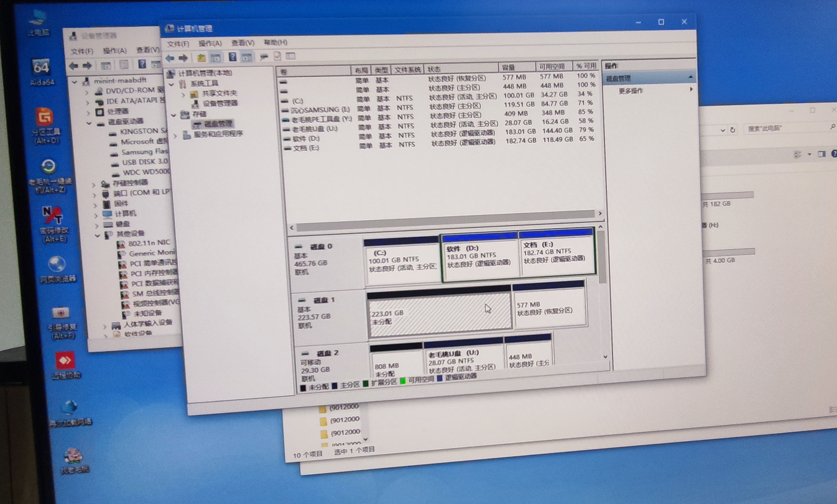Open 帮助(H) menu in 计算机管理
The width and height of the screenshot is (837, 504).
pyautogui.click(x=275, y=42)
